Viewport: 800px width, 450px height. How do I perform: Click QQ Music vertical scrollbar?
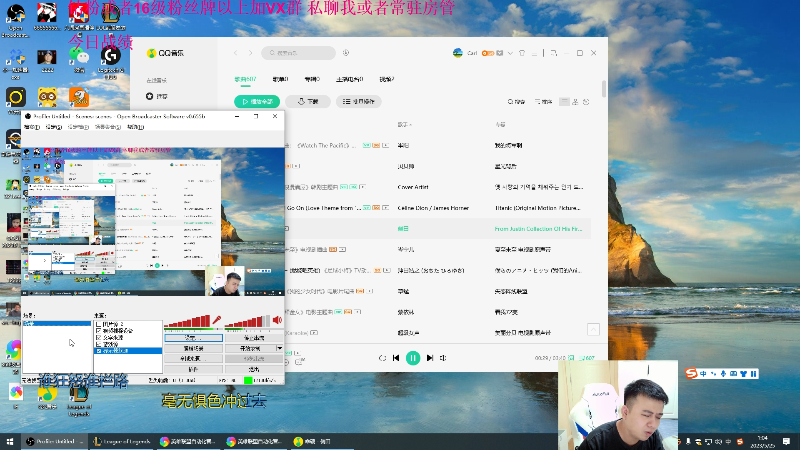pos(604,88)
